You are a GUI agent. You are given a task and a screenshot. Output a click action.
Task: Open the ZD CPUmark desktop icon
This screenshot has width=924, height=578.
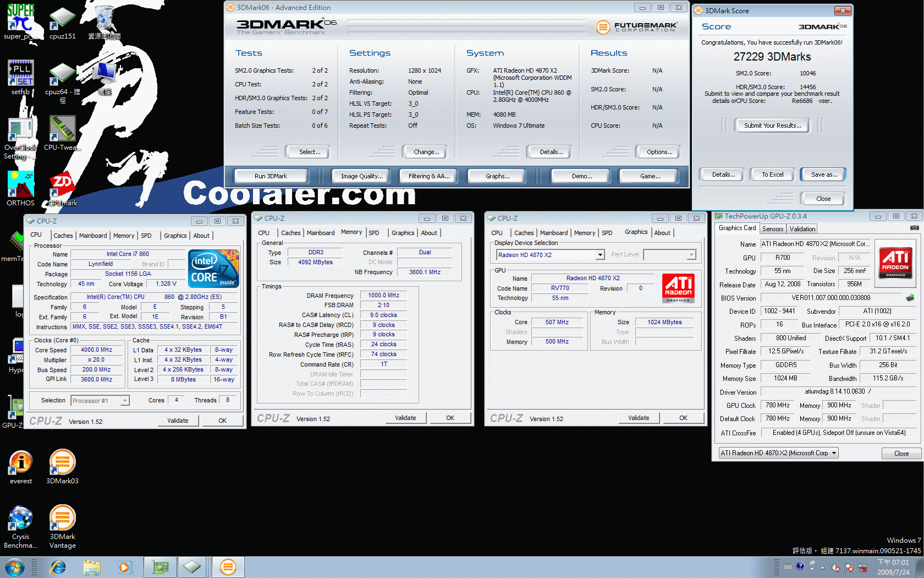click(62, 189)
